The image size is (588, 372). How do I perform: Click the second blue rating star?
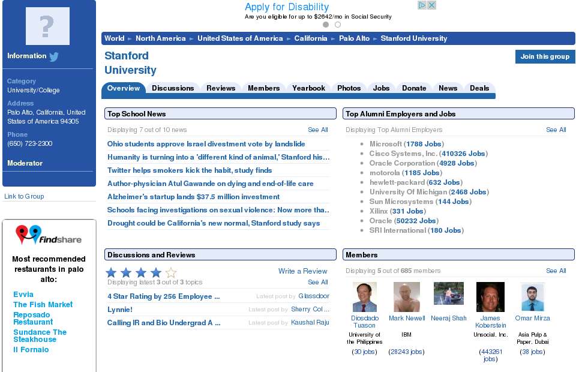click(x=126, y=272)
